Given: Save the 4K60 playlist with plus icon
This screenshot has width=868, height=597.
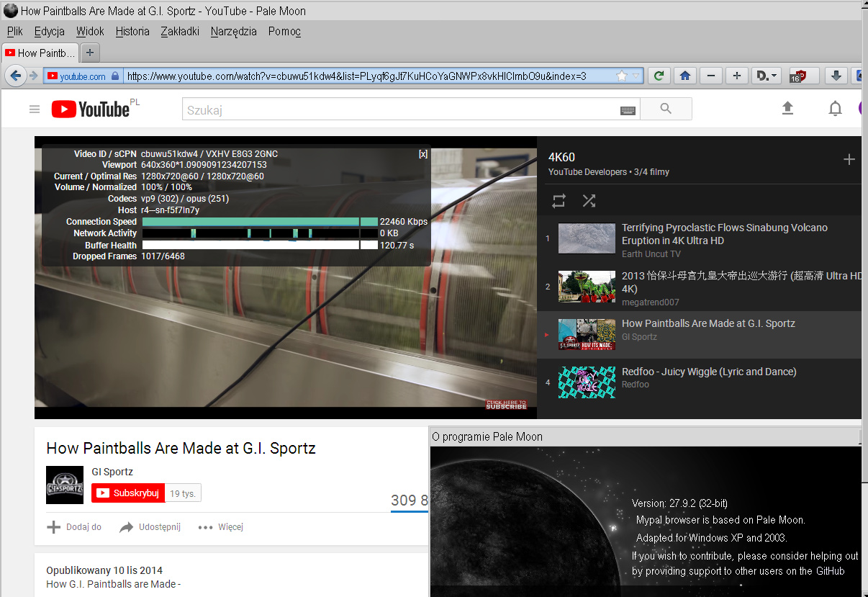Looking at the screenshot, I should coord(849,159).
